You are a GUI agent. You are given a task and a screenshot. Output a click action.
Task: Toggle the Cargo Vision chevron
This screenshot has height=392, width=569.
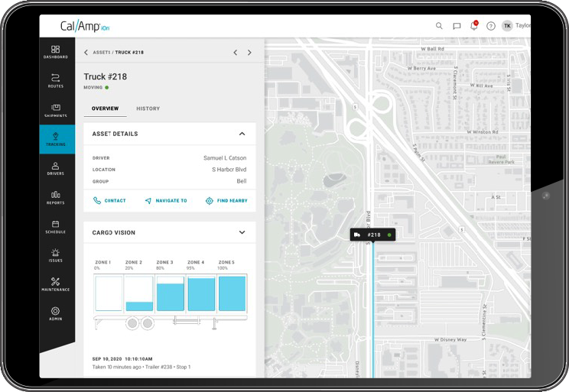242,232
